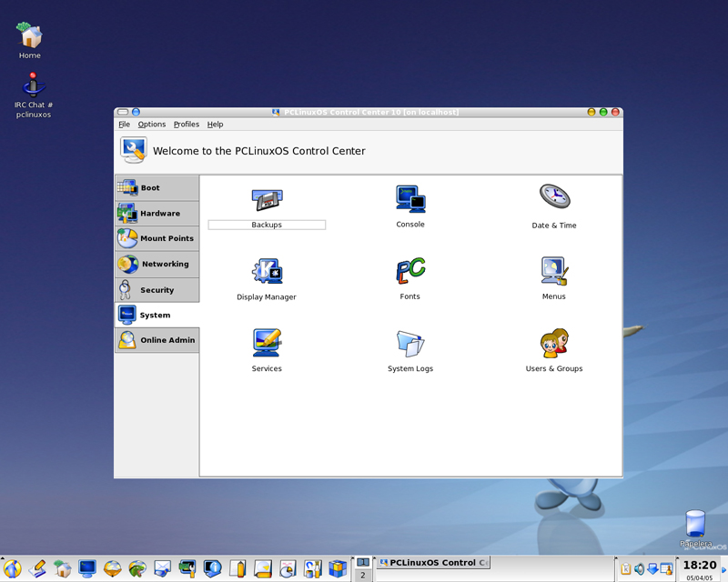728x582 pixels.
Task: Click the blue hide-panel arrow beside the clock
Action: pyautogui.click(x=723, y=570)
